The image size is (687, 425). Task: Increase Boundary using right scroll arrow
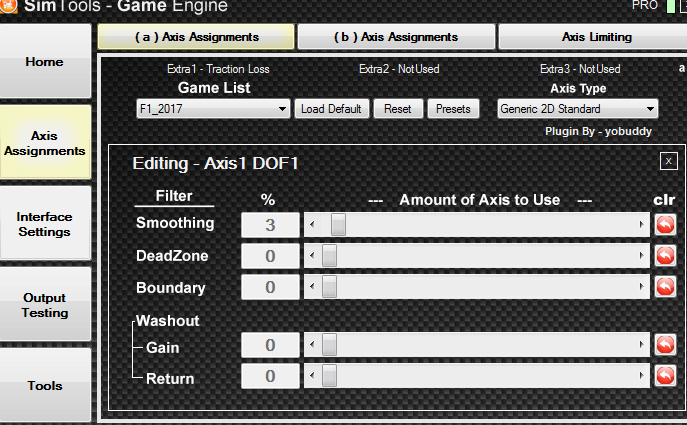641,287
